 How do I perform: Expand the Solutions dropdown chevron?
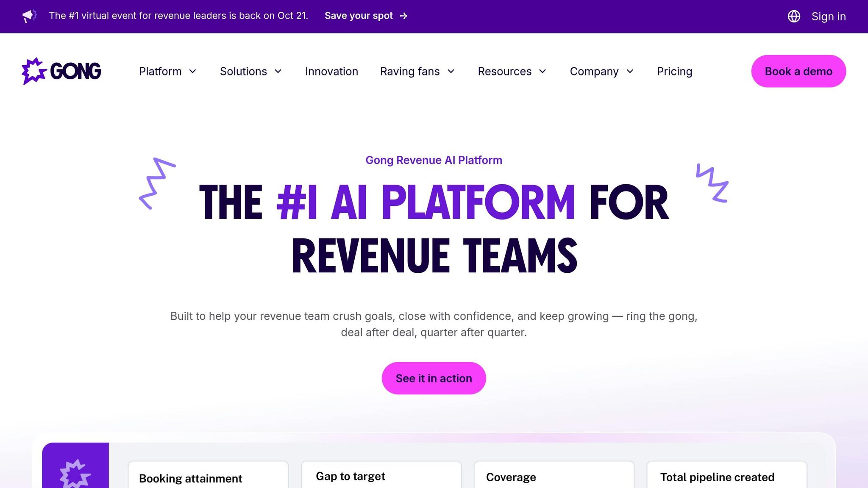pos(278,71)
